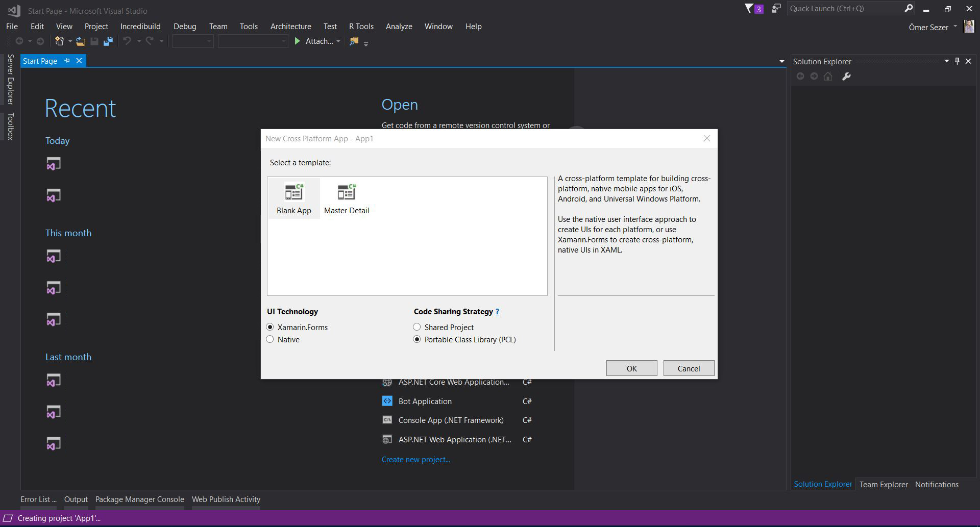Open the Ömer Sezer account dropdown

[x=955, y=27]
